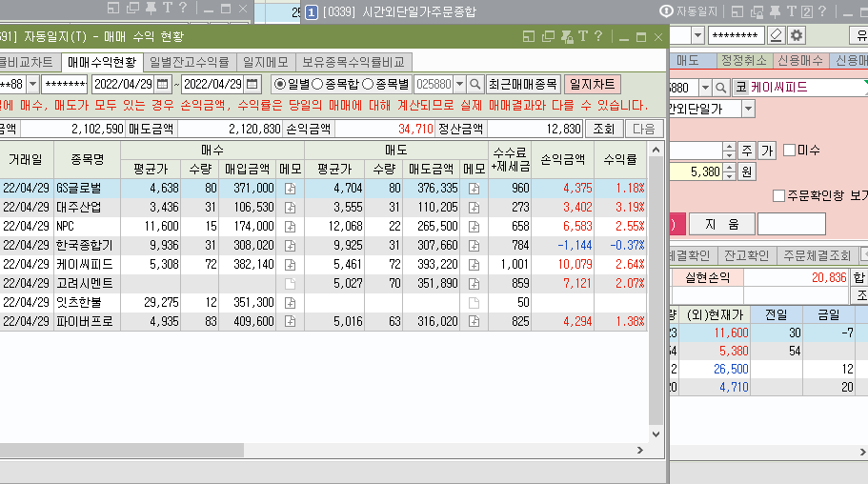Image resolution: width=868 pixels, height=484 pixels.
Task: Open start date calendar picker
Action: pos(163,84)
